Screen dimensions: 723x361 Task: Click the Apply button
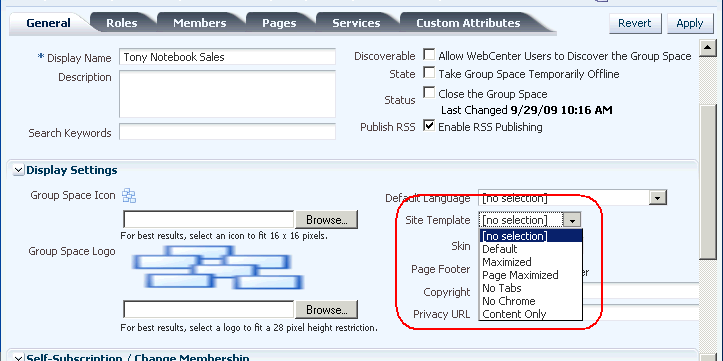[690, 24]
